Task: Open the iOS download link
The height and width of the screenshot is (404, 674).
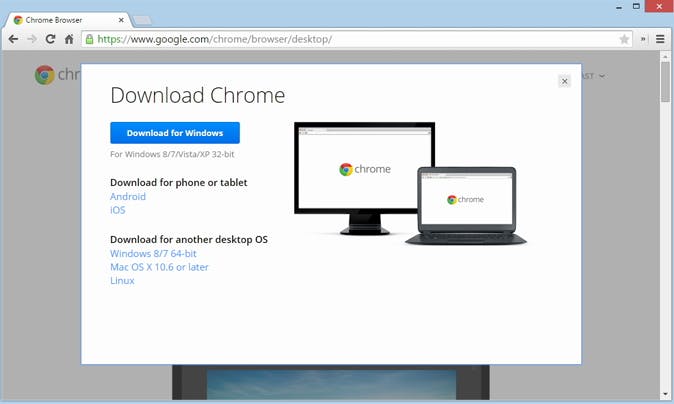Action: tap(118, 210)
